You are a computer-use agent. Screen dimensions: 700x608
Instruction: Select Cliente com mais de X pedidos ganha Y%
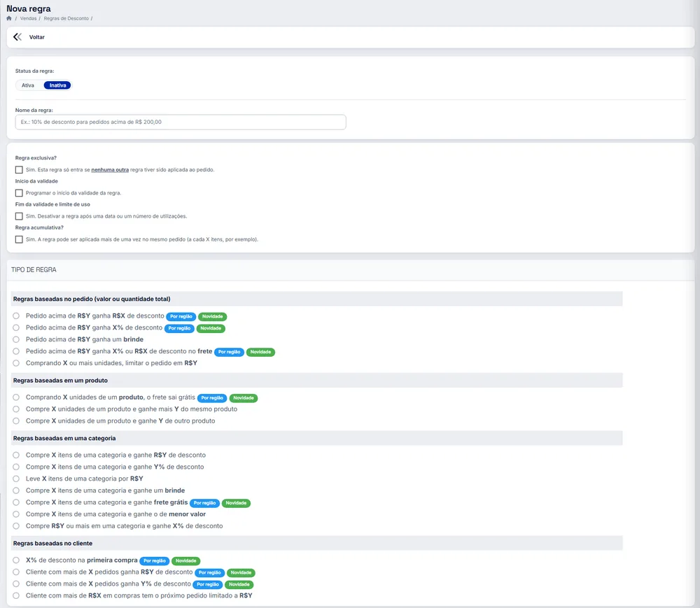tap(16, 584)
